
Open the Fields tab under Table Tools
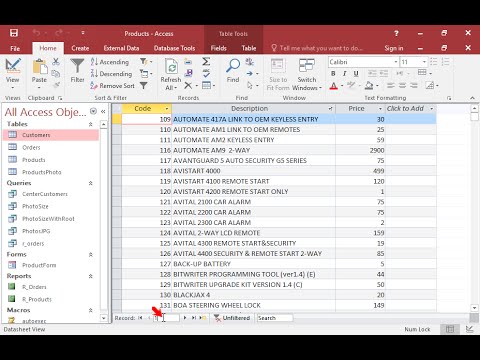coord(219,48)
